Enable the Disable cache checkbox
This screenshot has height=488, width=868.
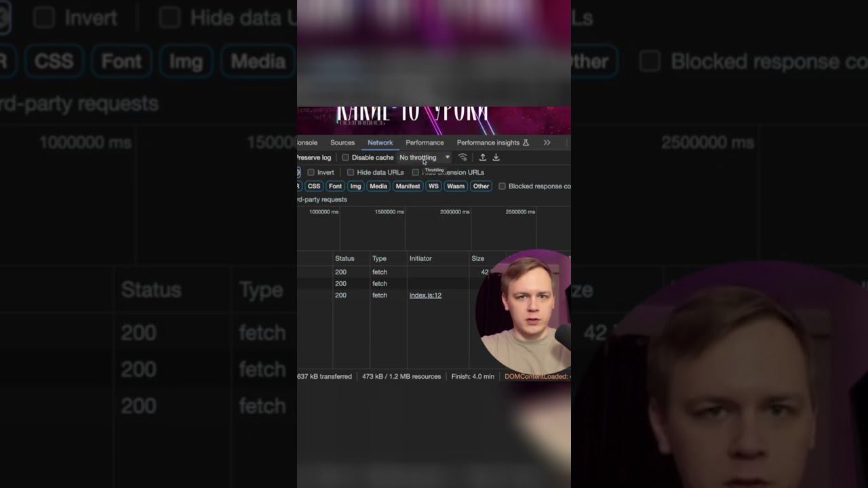point(345,157)
